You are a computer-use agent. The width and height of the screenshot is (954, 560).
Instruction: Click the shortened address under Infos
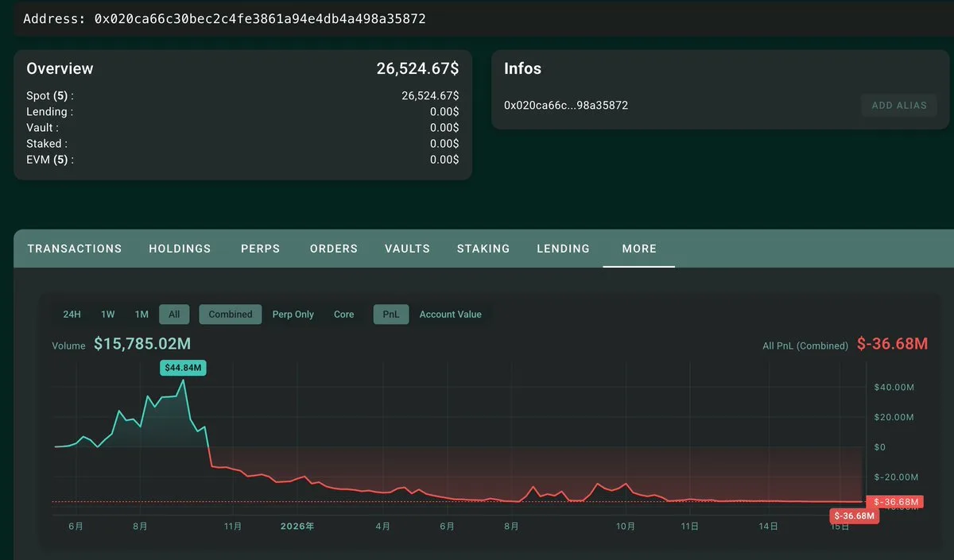pos(566,105)
